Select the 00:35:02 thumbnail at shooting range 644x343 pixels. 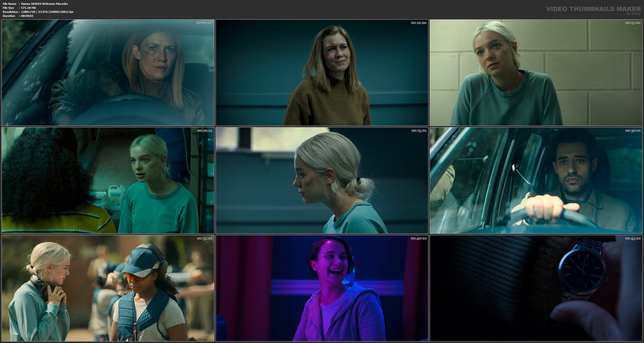tap(108, 288)
